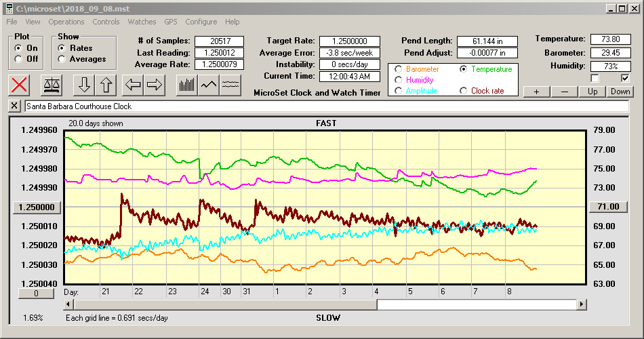This screenshot has height=339, width=644.
Task: Select Amplitude trace radio button
Action: click(398, 91)
